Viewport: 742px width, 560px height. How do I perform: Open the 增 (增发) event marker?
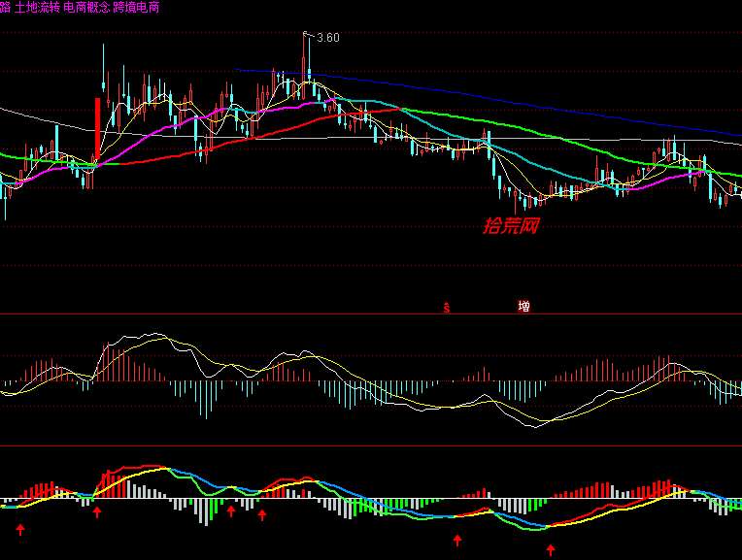click(523, 307)
